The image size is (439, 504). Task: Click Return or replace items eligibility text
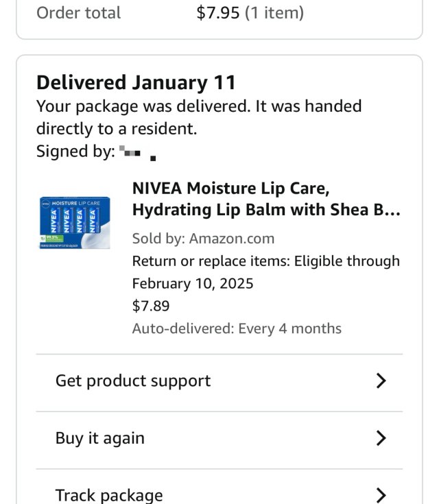point(265,261)
